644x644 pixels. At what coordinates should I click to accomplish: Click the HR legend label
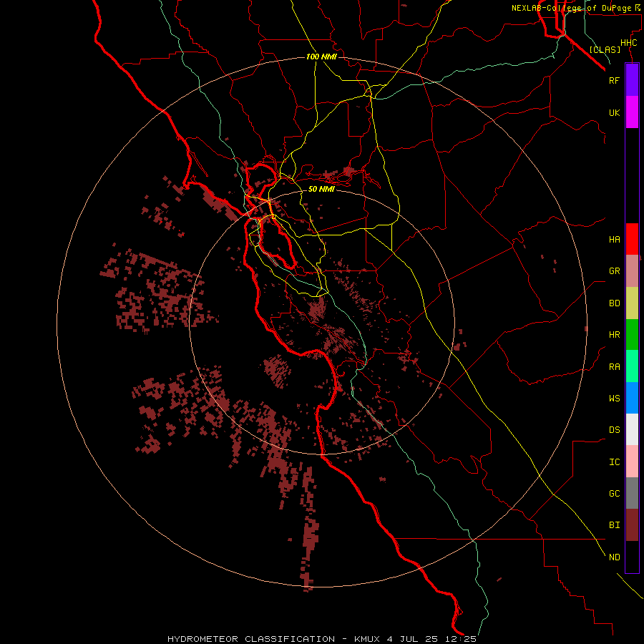[x=614, y=335]
